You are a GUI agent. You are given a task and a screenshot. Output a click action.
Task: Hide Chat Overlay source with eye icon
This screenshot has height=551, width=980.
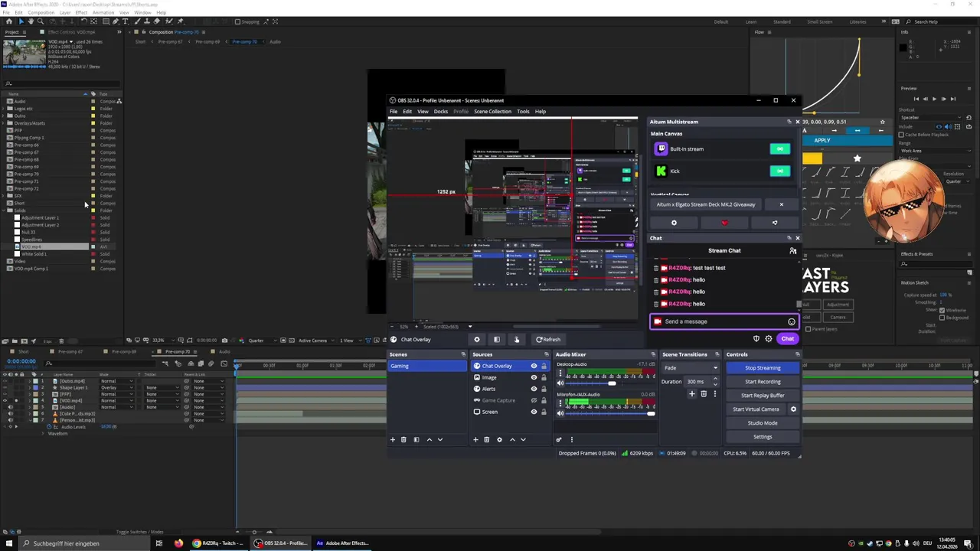click(534, 366)
